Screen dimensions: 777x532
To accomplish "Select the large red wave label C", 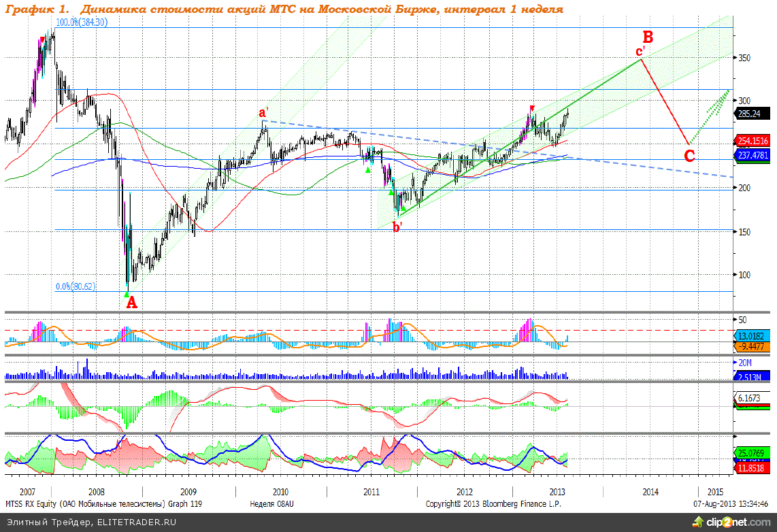I will click(689, 156).
